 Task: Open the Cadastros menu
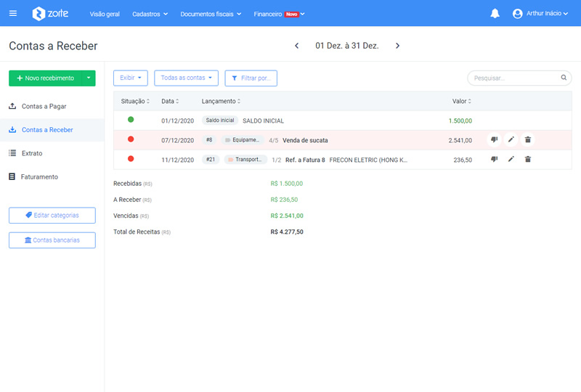click(150, 14)
